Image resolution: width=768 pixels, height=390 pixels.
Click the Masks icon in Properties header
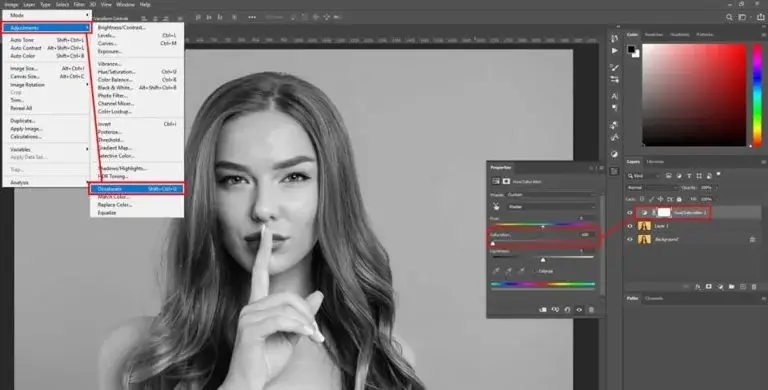(506, 181)
